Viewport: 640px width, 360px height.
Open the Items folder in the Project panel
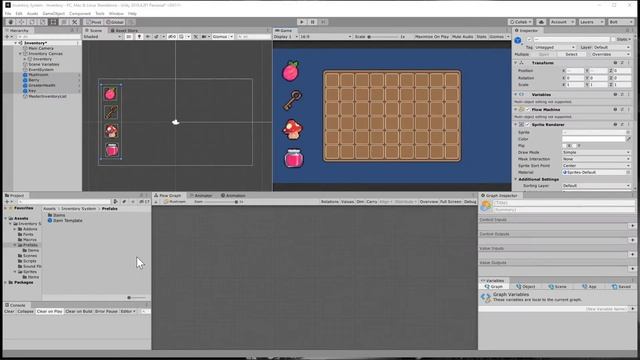(x=57, y=215)
